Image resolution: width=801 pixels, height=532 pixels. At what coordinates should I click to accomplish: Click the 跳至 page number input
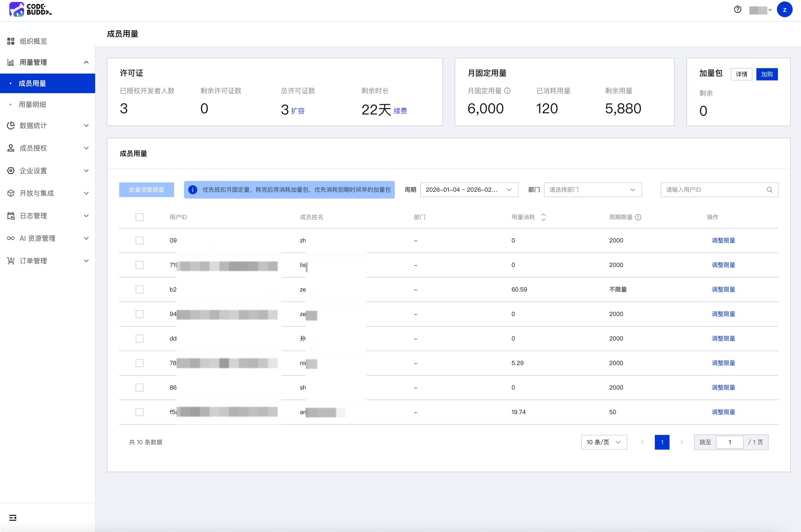pyautogui.click(x=729, y=442)
